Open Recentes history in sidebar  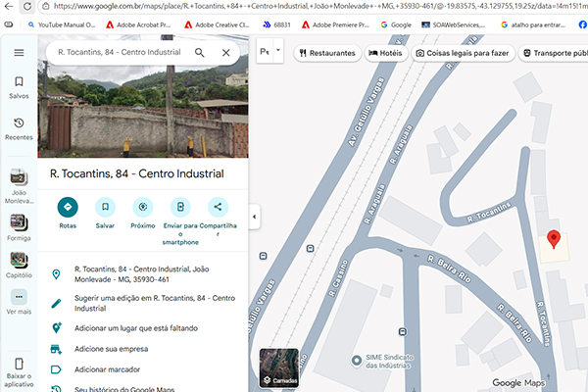(x=19, y=128)
